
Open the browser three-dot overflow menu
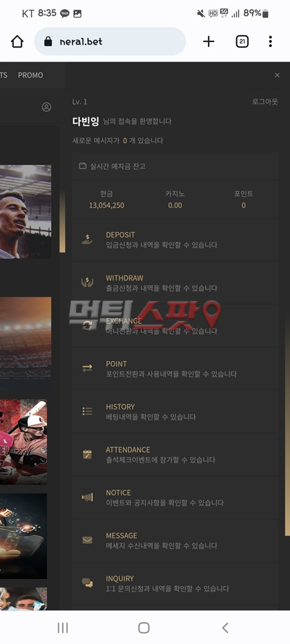[x=270, y=41]
